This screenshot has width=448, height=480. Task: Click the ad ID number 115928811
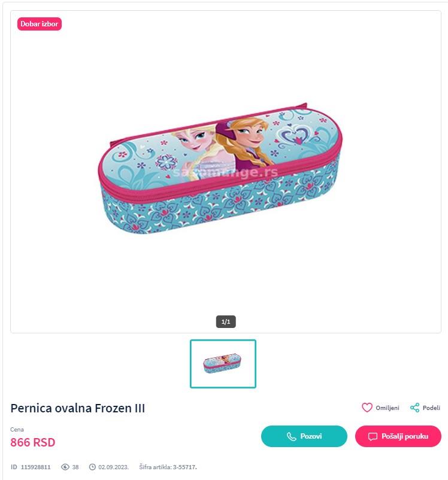coord(35,467)
